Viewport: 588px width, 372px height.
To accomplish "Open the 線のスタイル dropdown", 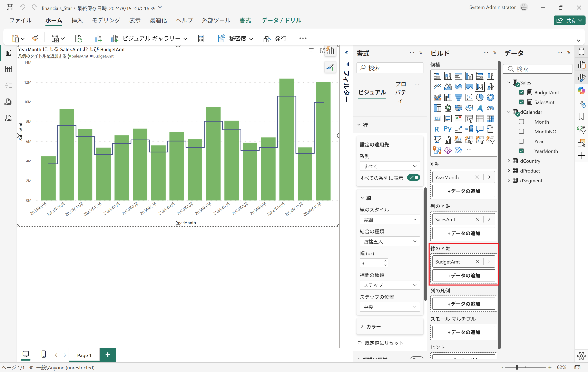I will pyautogui.click(x=390, y=220).
